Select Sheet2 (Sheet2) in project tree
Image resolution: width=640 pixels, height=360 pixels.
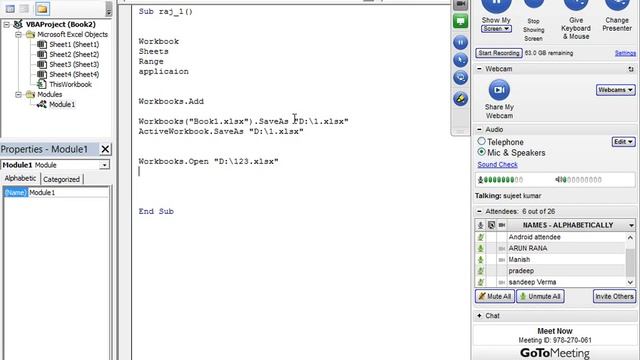click(x=74, y=54)
